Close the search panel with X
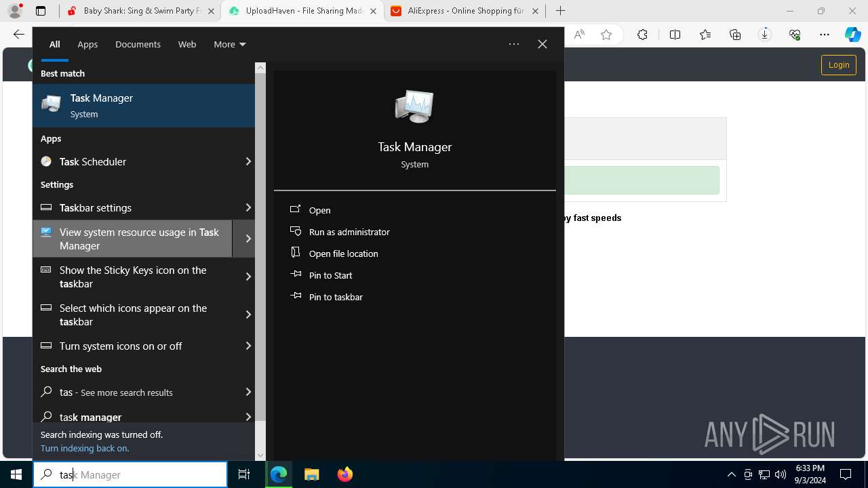Screen dimensions: 868x488 542,44
